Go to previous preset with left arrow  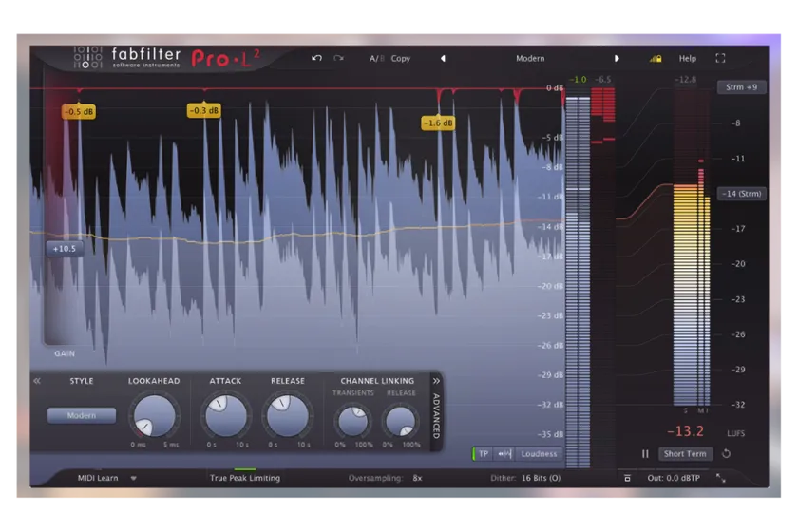tap(443, 59)
